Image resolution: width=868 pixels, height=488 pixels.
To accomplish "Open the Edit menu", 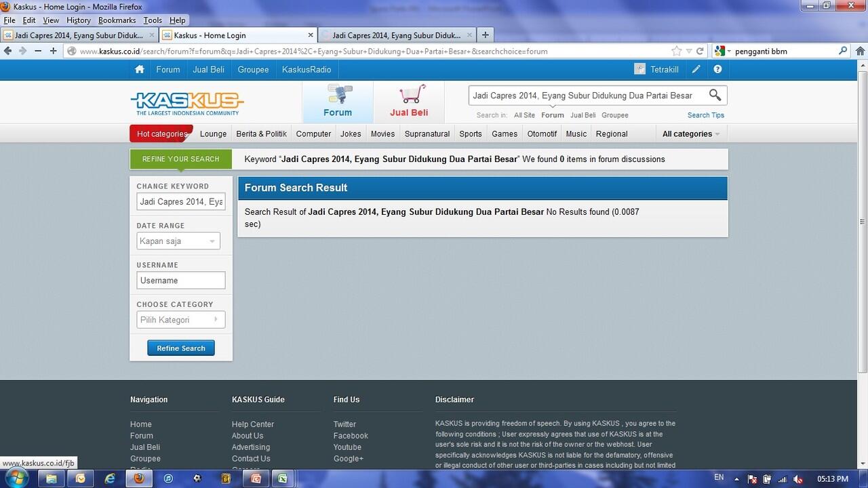I will 29,20.
